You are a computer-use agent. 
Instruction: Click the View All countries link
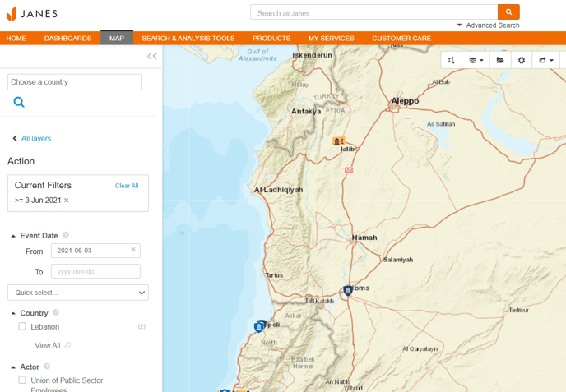47,345
